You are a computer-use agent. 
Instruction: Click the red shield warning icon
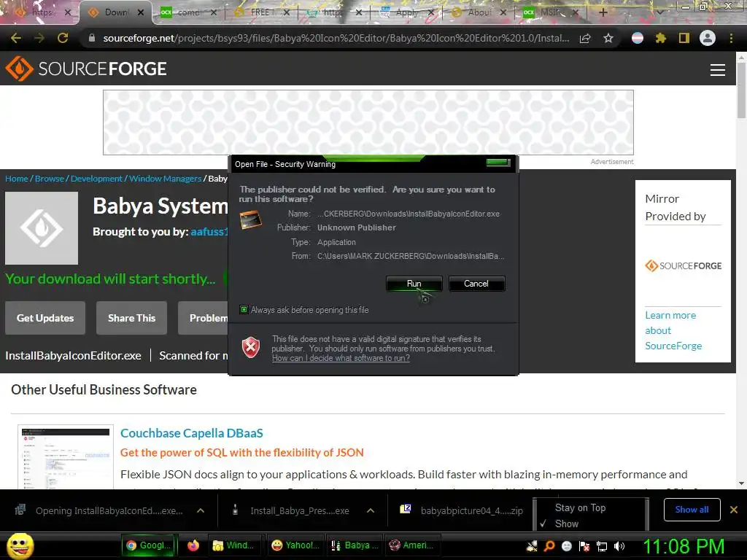point(251,348)
